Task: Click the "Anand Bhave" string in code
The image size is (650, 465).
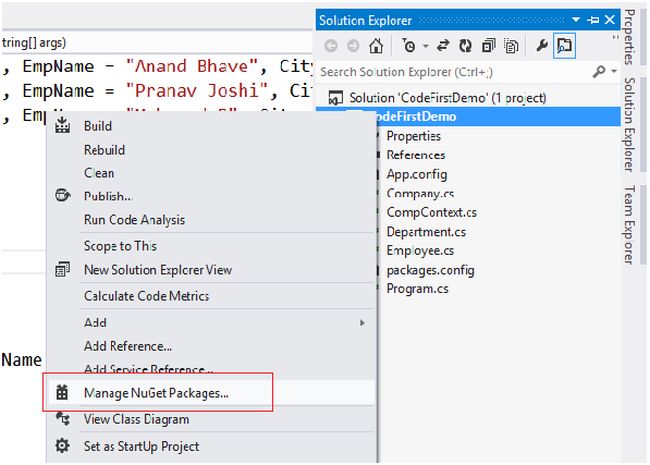Action: tap(192, 66)
